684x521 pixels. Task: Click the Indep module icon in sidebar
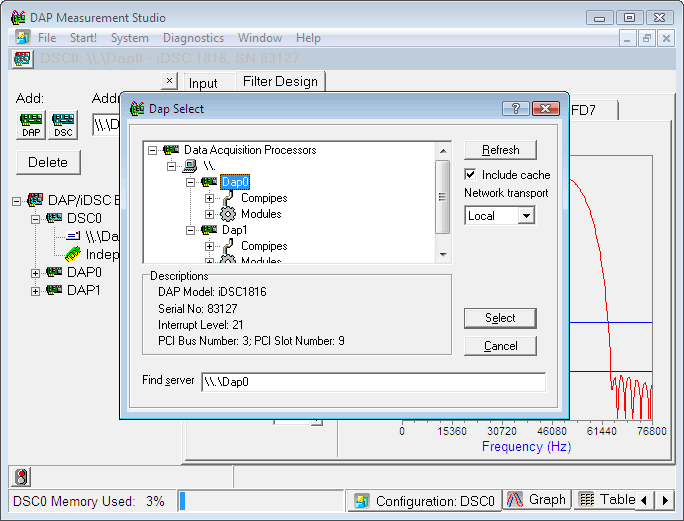pos(73,254)
